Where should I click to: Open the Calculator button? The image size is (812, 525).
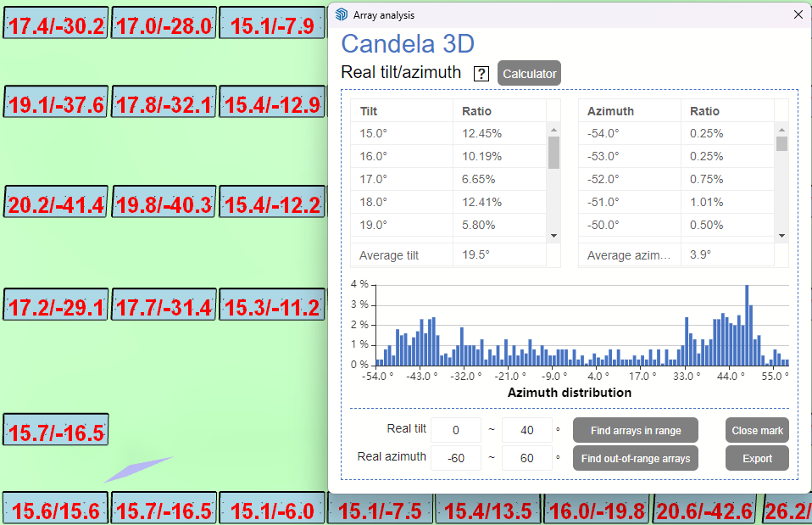point(529,74)
